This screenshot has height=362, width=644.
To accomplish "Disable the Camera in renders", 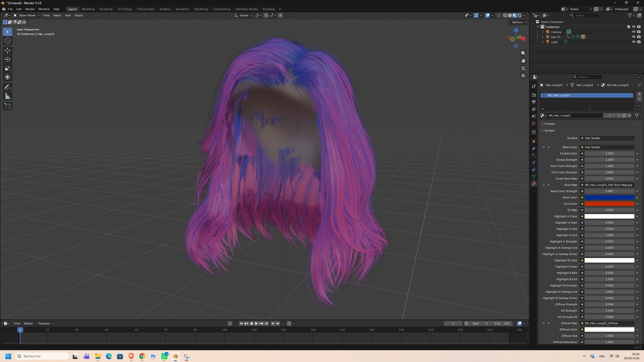I will point(639,32).
